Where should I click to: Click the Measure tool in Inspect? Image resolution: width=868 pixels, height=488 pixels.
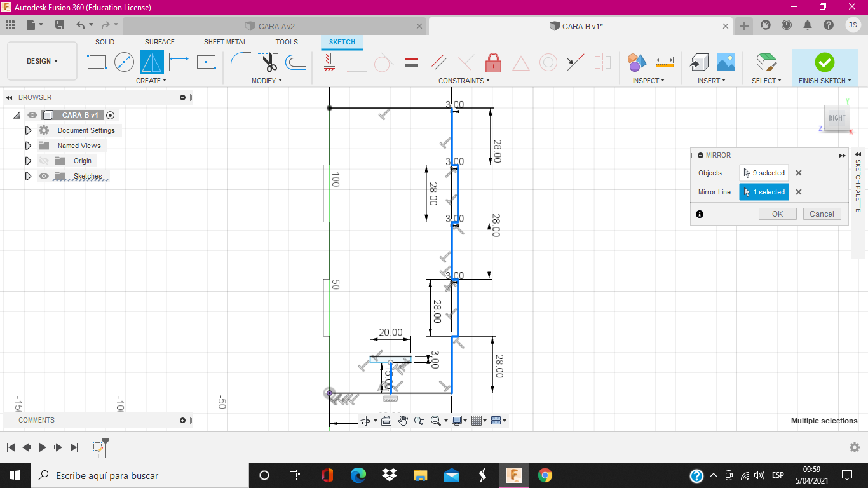point(664,62)
